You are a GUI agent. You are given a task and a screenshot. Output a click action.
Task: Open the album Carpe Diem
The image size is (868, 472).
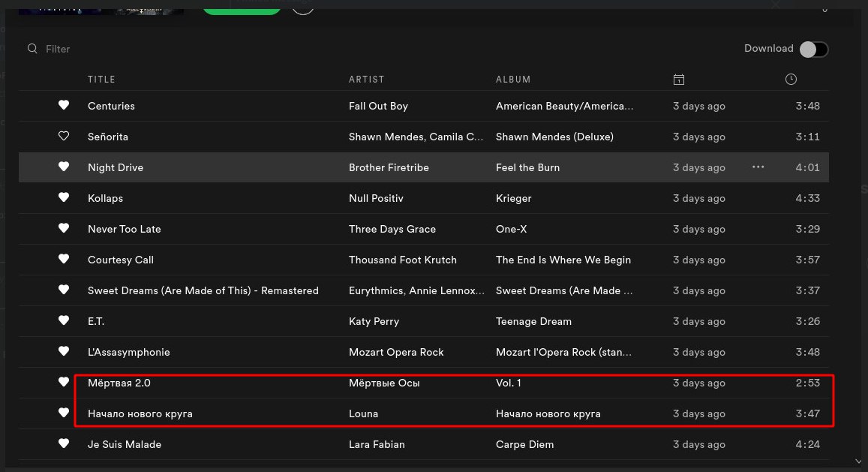[x=524, y=444]
